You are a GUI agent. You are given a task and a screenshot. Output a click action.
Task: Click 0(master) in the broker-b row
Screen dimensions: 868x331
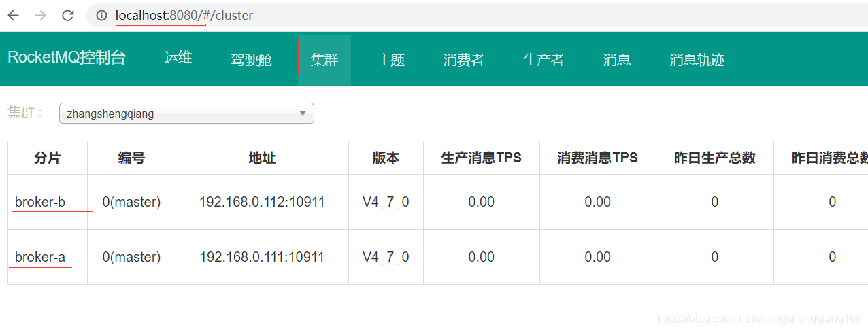click(131, 202)
